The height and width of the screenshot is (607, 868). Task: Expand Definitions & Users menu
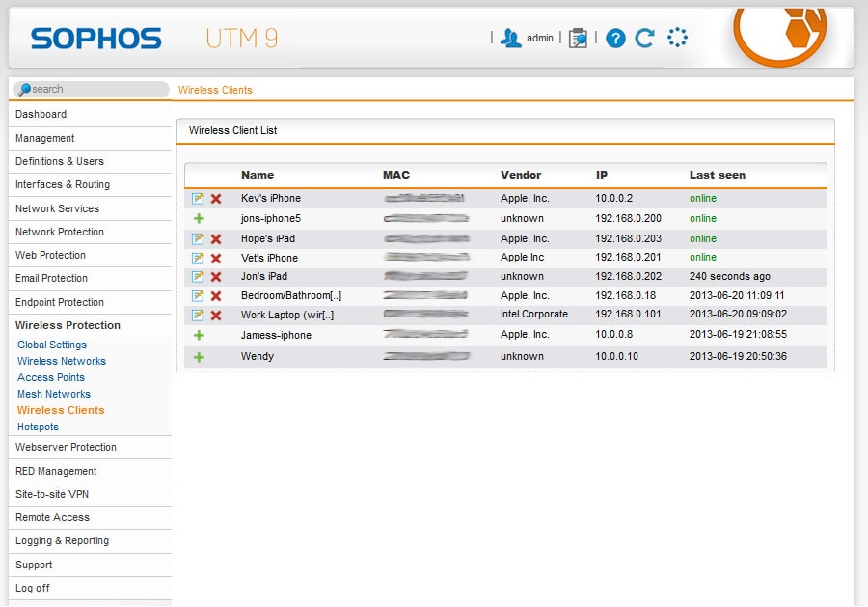coord(90,162)
